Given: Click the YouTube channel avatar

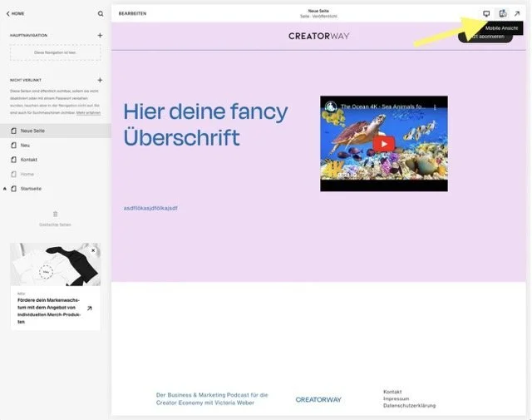Looking at the screenshot, I should (x=331, y=106).
